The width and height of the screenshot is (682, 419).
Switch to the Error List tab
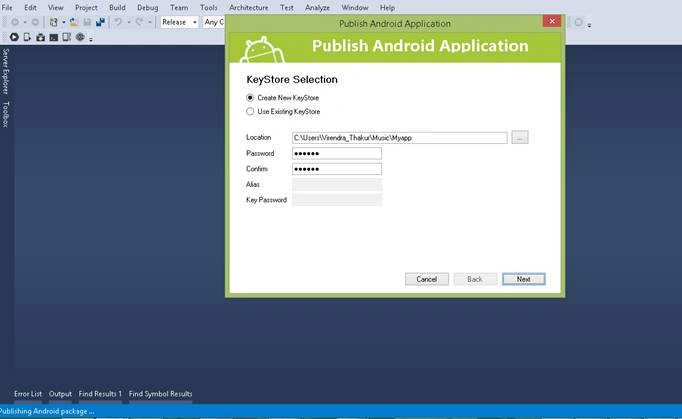28,394
